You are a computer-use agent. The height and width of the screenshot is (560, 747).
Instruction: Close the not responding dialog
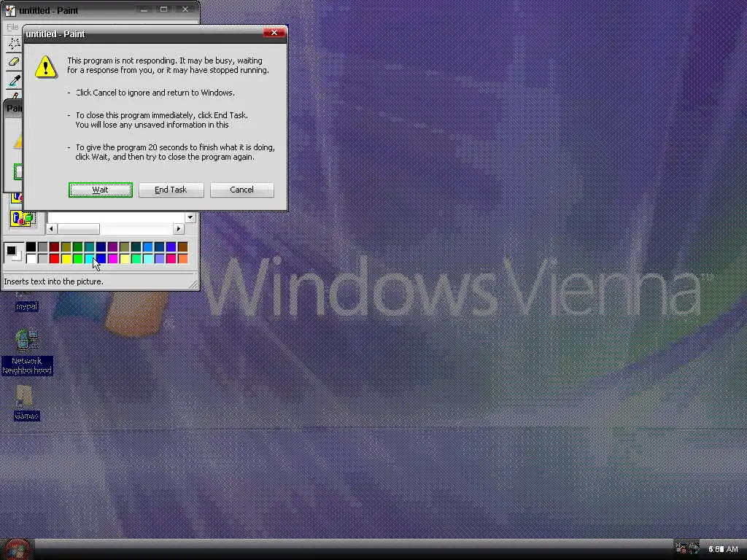[274, 33]
